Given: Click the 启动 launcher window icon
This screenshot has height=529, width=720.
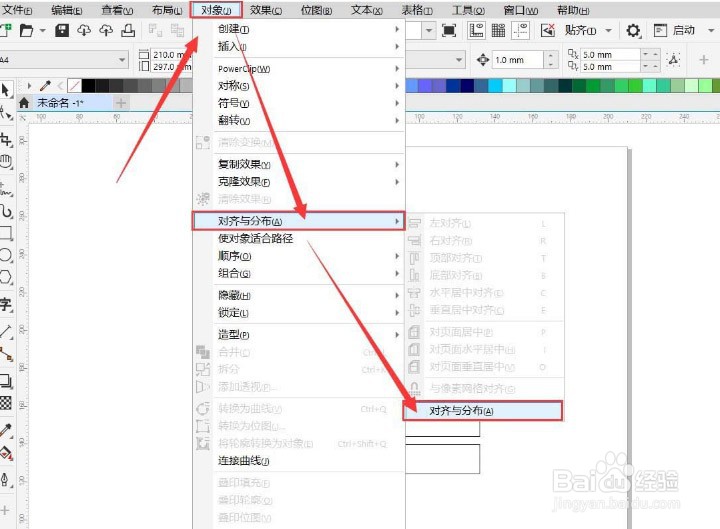Looking at the screenshot, I should (660, 30).
